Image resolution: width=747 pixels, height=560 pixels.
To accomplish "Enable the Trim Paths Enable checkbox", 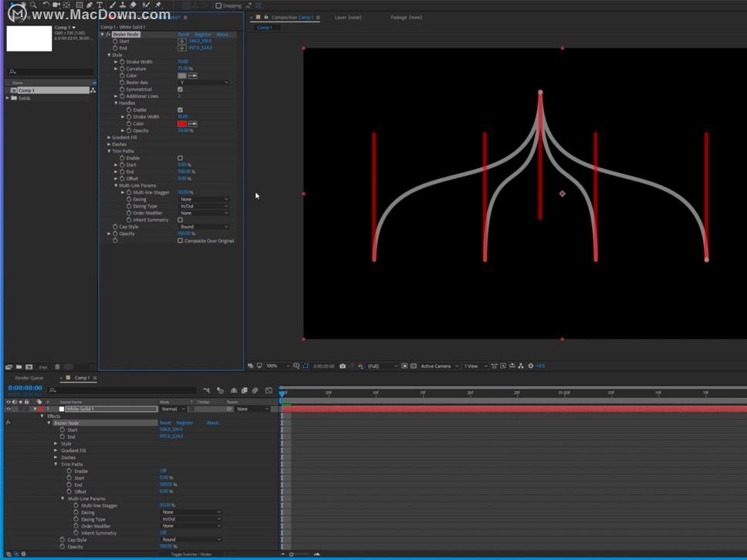I will pos(179,157).
